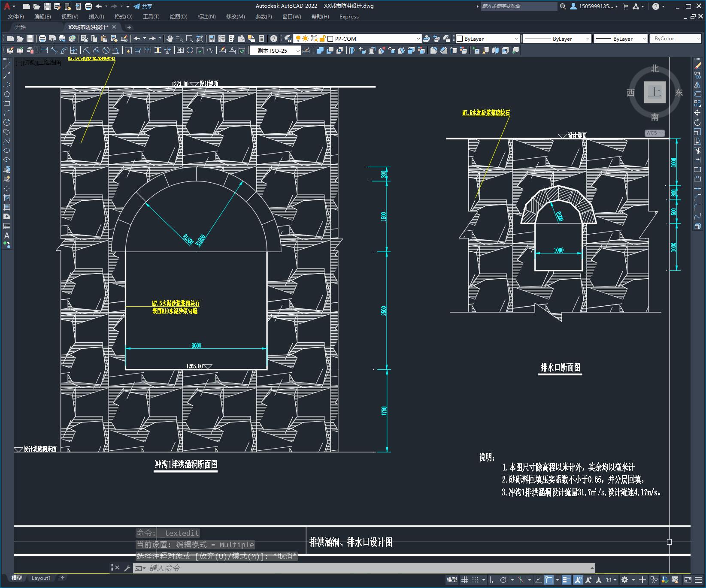Open the Workspace Switching gear icon
The height and width of the screenshot is (588, 706).
click(625, 580)
